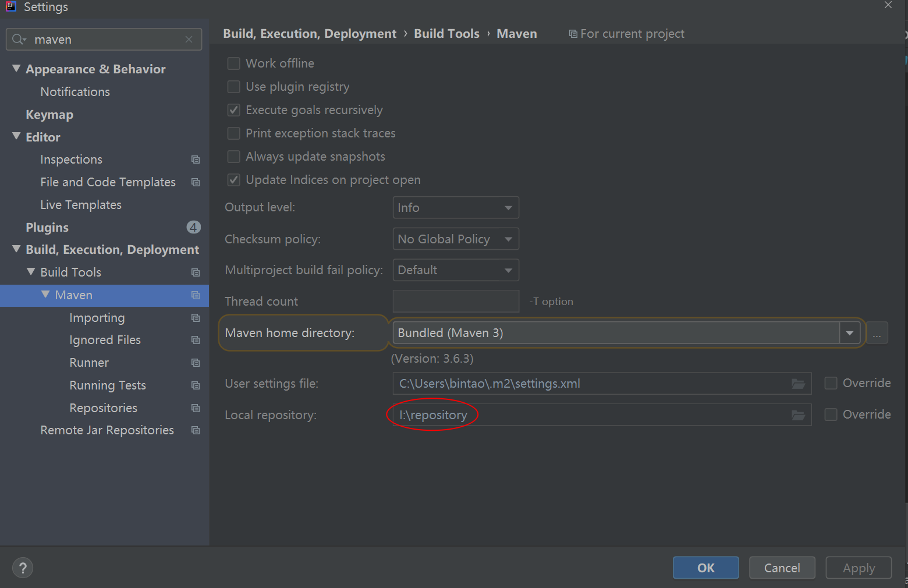
Task: Open Remote Jar Repositories settings page
Action: (107, 430)
